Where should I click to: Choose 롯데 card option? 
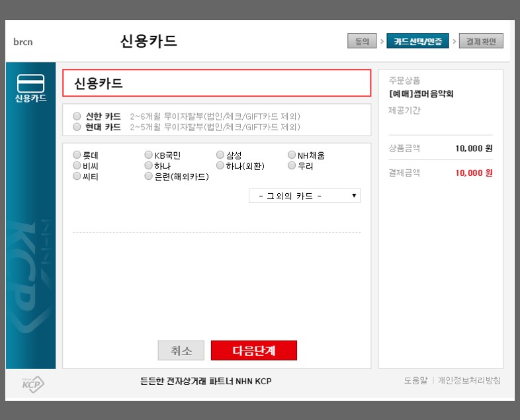pos(77,155)
